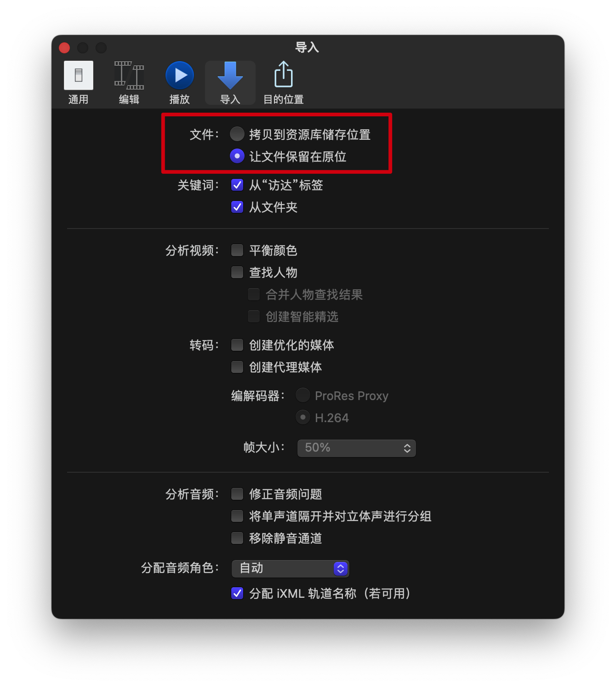The width and height of the screenshot is (616, 687).
Task: Enable 创建优化的媒体 transcoding option
Action: pyautogui.click(x=237, y=345)
